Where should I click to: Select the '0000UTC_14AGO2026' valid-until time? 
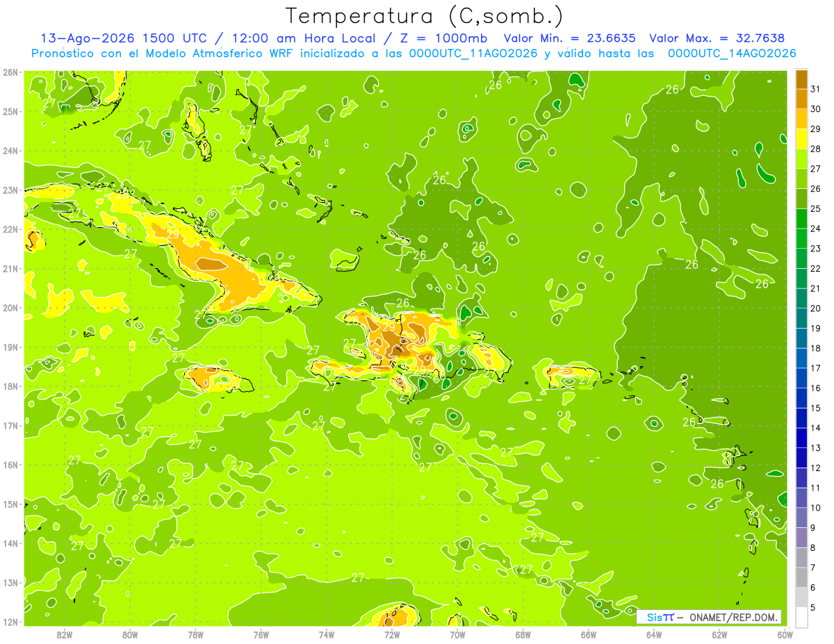tap(732, 53)
